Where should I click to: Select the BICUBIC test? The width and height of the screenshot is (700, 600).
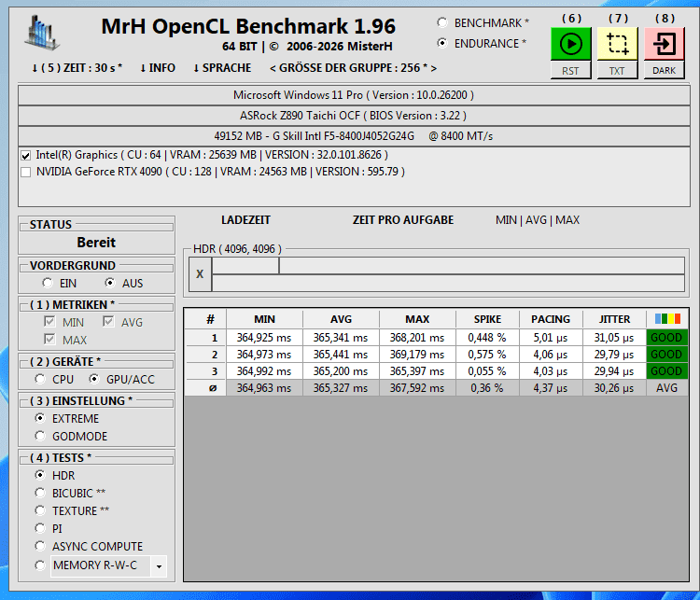pos(40,493)
